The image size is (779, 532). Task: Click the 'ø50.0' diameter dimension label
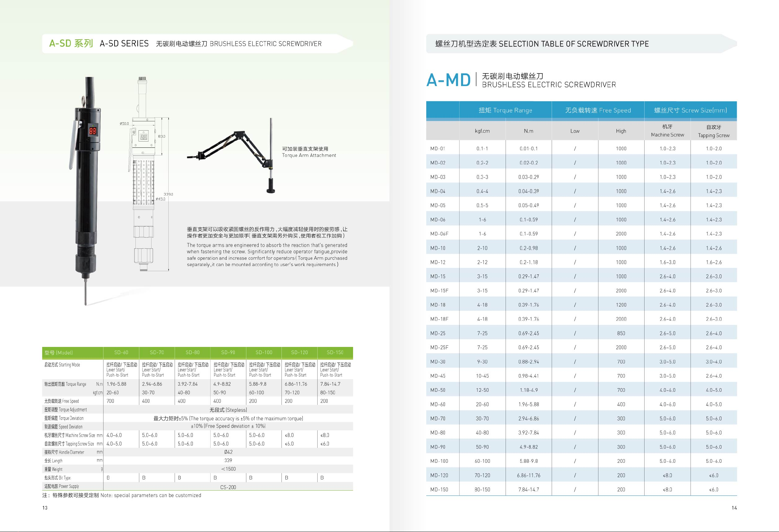click(x=124, y=123)
